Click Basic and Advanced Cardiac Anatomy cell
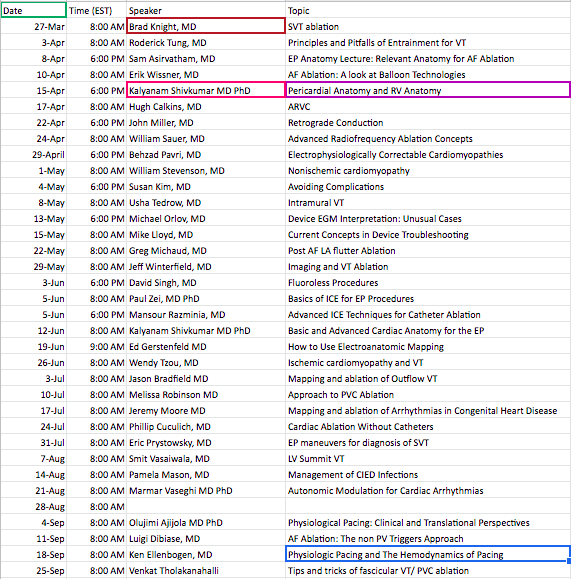Screen dimensions: 571x579 tap(428, 330)
